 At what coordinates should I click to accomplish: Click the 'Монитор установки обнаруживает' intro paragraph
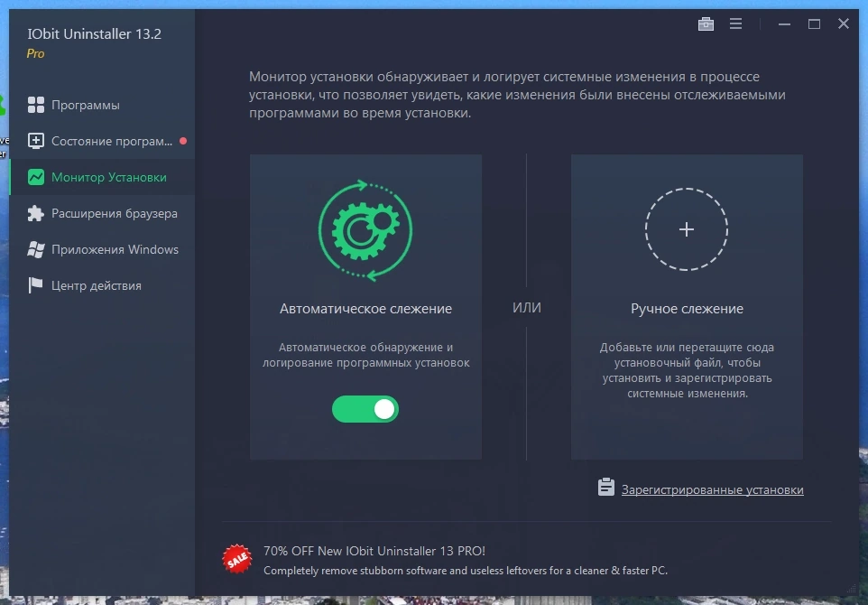click(x=517, y=95)
